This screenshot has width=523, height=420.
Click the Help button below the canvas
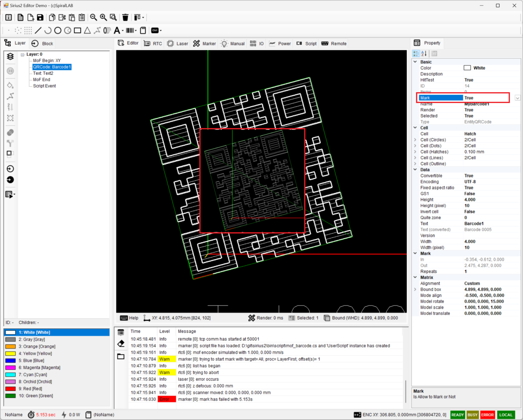129,318
